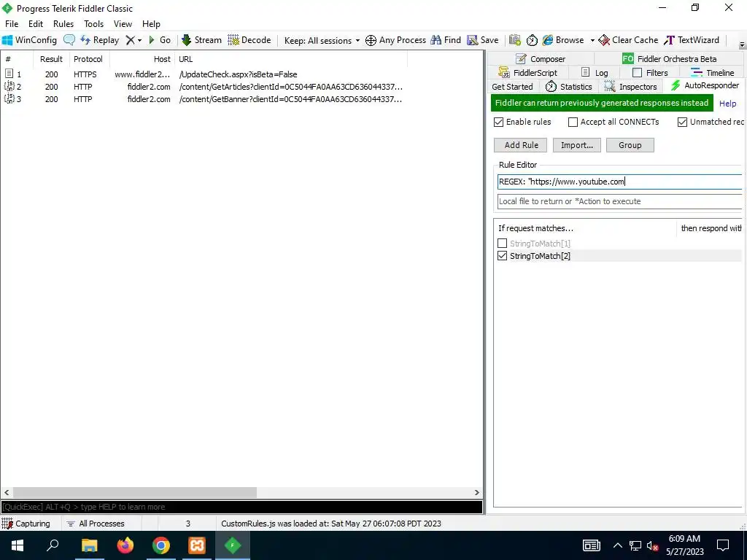This screenshot has height=560, width=747.
Task: Click the muted volume tray icon
Action: (x=652, y=545)
